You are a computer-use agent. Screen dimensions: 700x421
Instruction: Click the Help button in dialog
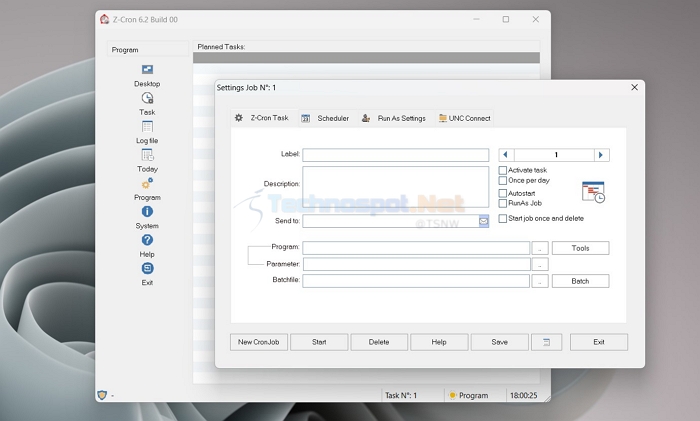[439, 342]
